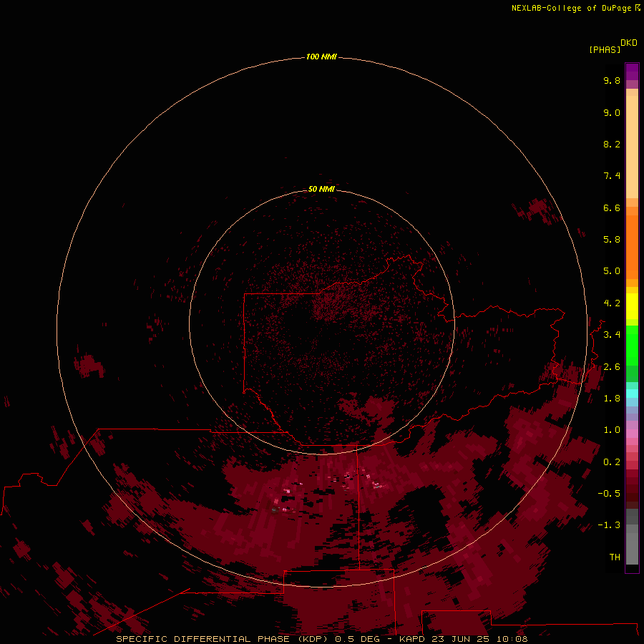644x644 pixels.
Task: Click the 6.6 value on the color scale
Action: pos(612,208)
